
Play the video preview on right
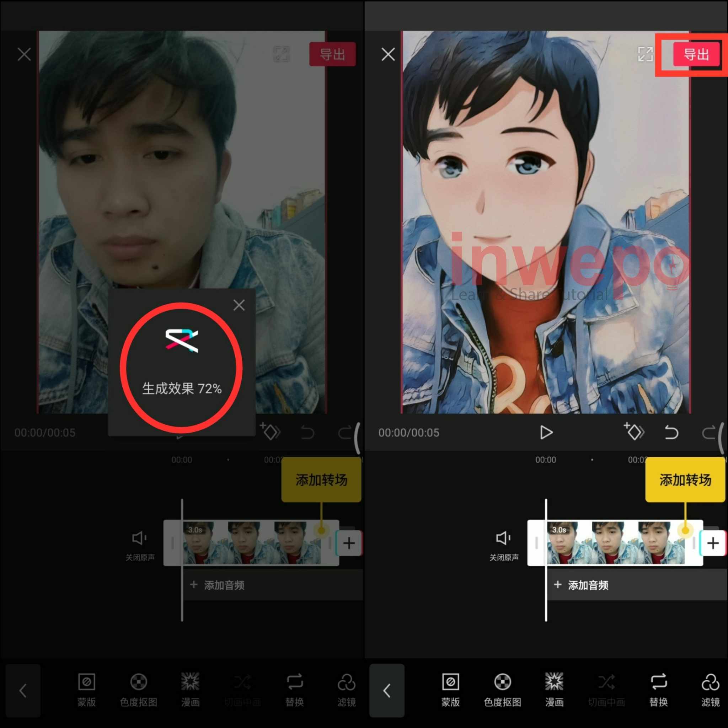pyautogui.click(x=546, y=432)
